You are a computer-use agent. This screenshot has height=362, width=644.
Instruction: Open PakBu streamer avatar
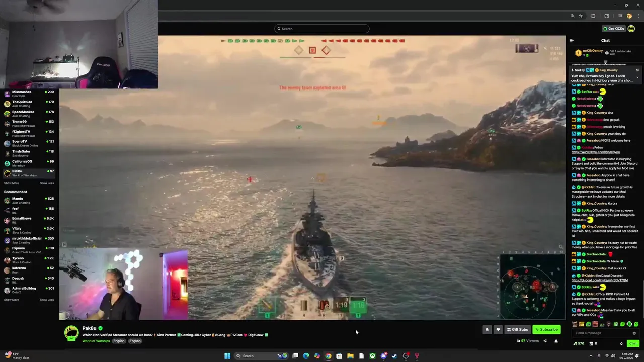coord(71,333)
